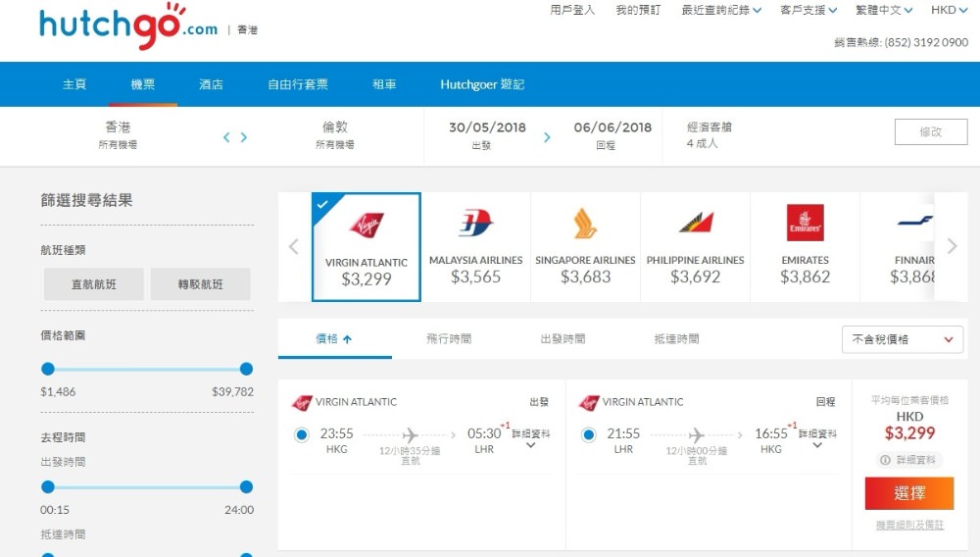Open the 機票細則及備註 fare rules link
Screen dimensions: 980x557
tap(909, 526)
